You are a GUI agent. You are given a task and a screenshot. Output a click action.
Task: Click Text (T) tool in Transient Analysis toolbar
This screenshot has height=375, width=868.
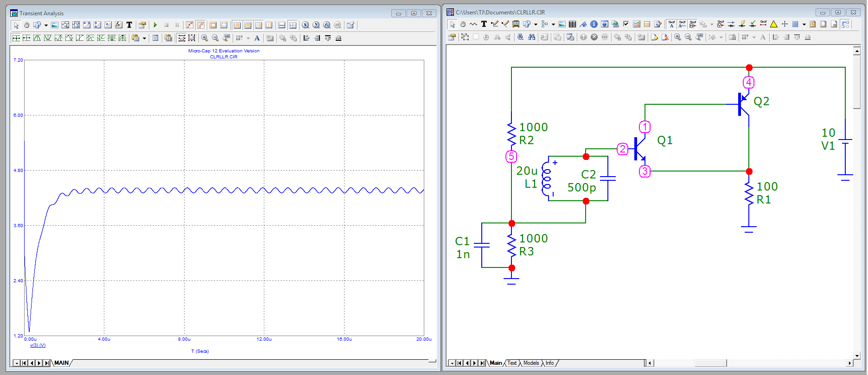[129, 25]
